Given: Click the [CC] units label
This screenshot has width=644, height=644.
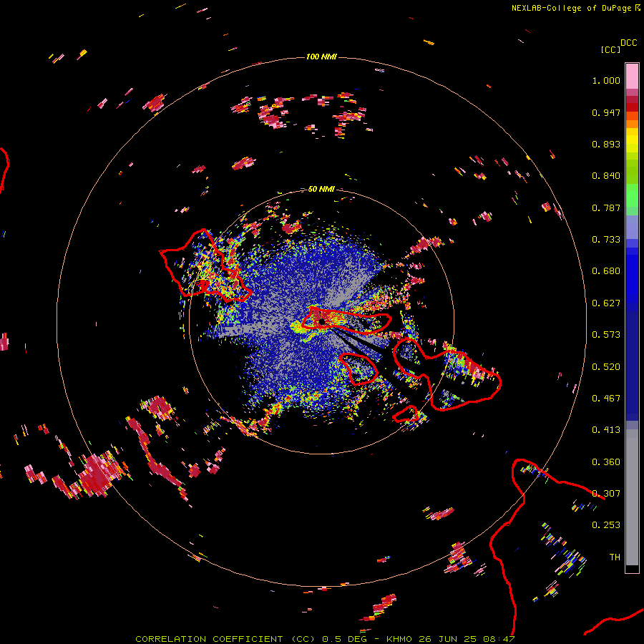Looking at the screenshot, I should point(610,49).
